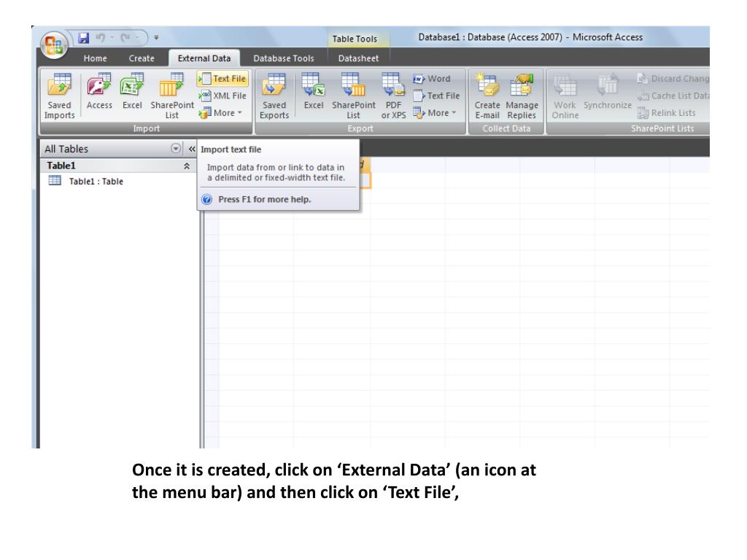Open All Tables navigation dropdown
Viewport: 747px width, 560px height.
(176, 149)
